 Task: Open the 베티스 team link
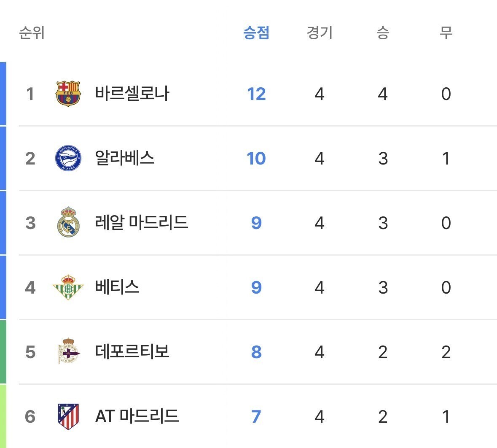[117, 287]
